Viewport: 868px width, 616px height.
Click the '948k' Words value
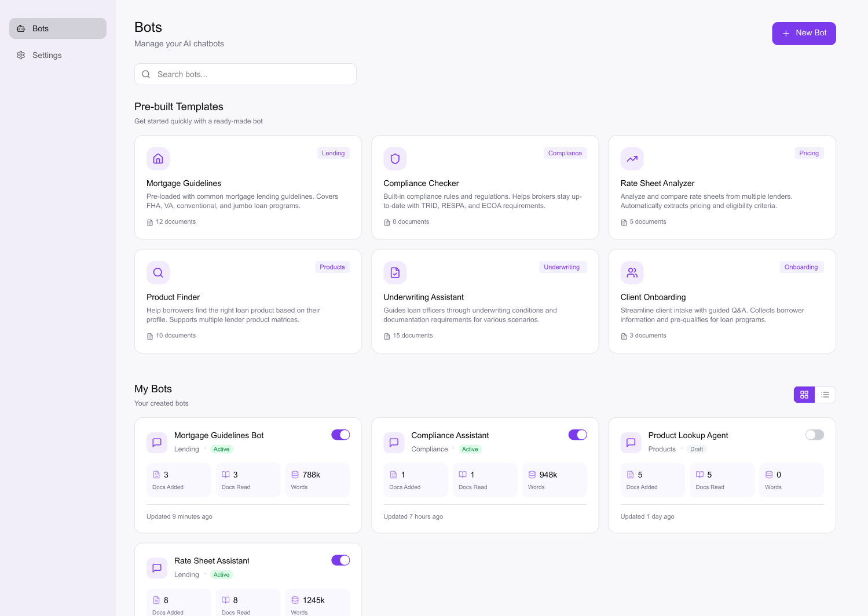[x=548, y=475]
